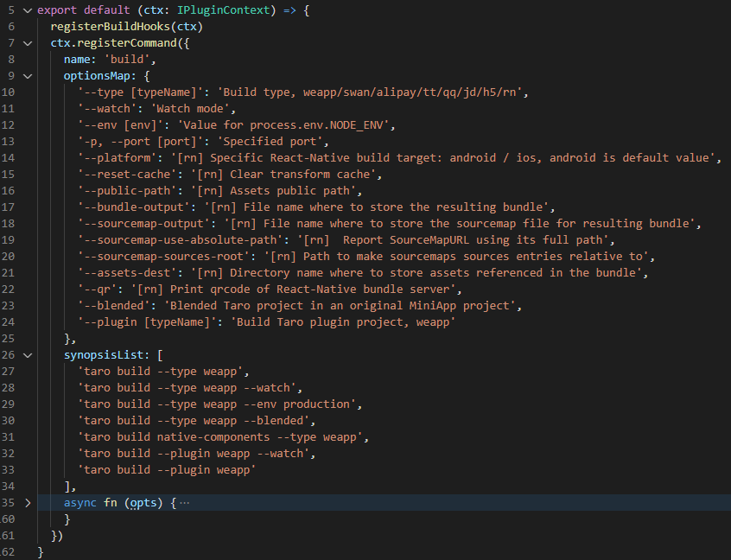731x560 pixels.
Task: Click the last 'taro build --plugin weapp' string
Action: coord(167,470)
